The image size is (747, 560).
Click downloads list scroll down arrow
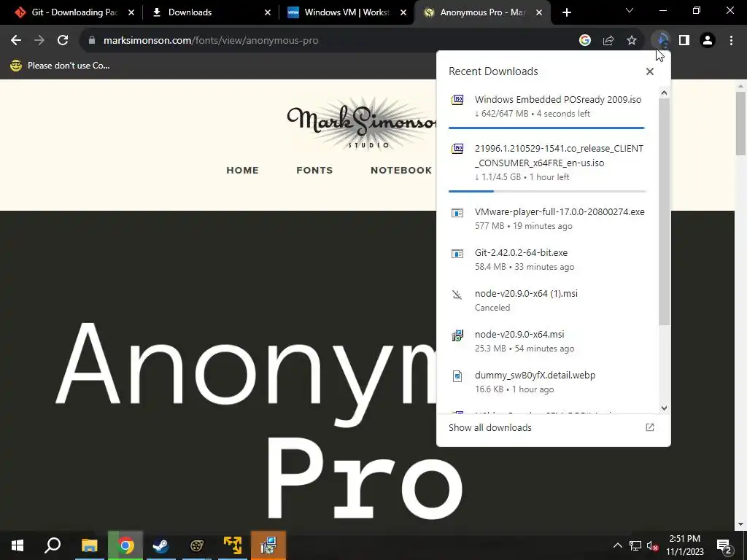pos(664,408)
